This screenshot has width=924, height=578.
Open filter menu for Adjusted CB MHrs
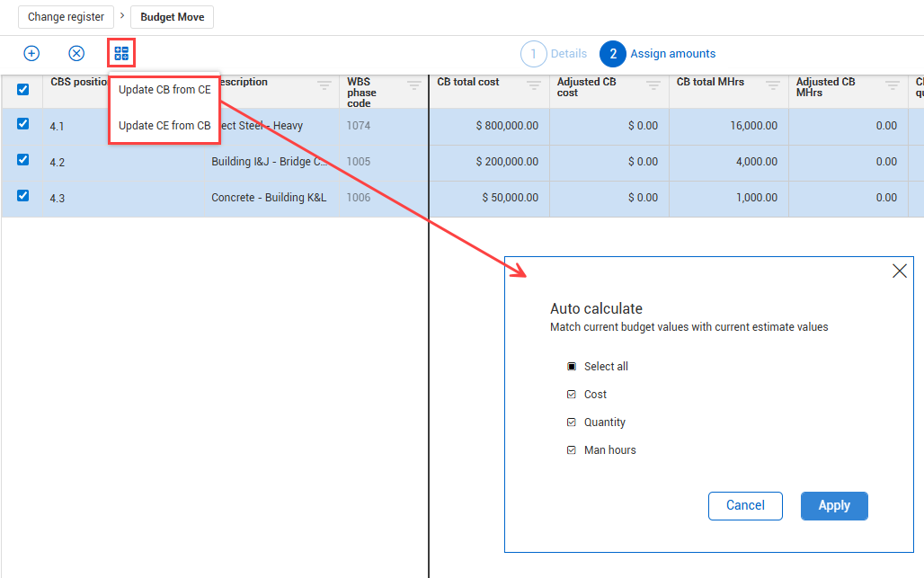pyautogui.click(x=892, y=85)
